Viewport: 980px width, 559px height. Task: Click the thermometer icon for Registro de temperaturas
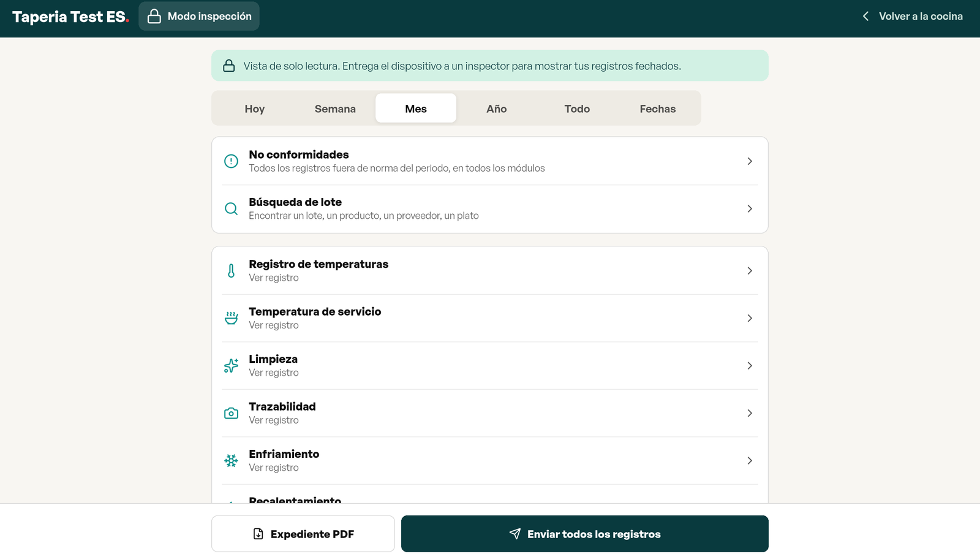231,271
